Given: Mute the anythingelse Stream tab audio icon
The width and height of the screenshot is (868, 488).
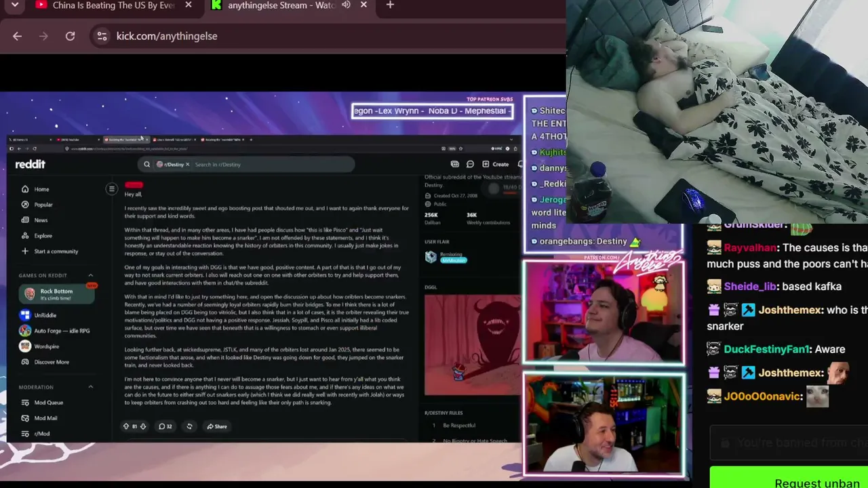Looking at the screenshot, I should pos(346,5).
